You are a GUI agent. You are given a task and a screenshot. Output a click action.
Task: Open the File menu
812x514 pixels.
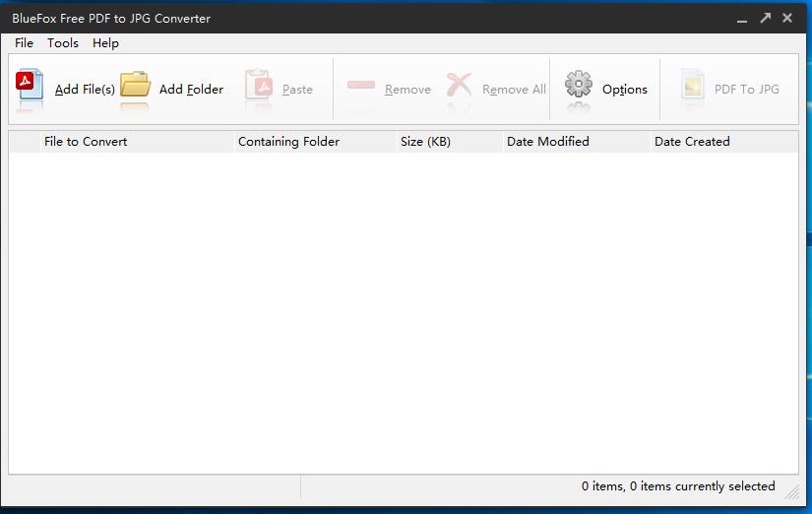[25, 42]
